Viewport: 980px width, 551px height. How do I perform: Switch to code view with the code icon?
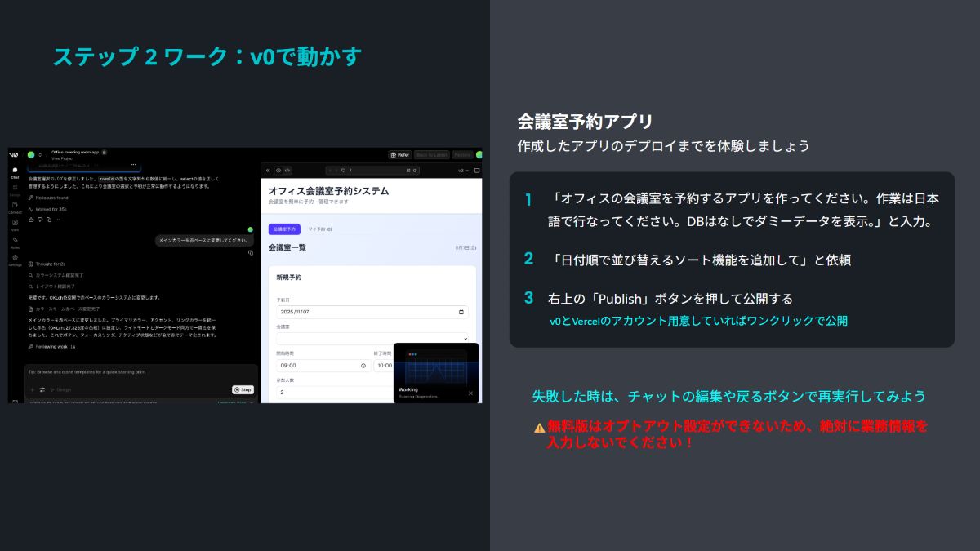click(x=287, y=171)
